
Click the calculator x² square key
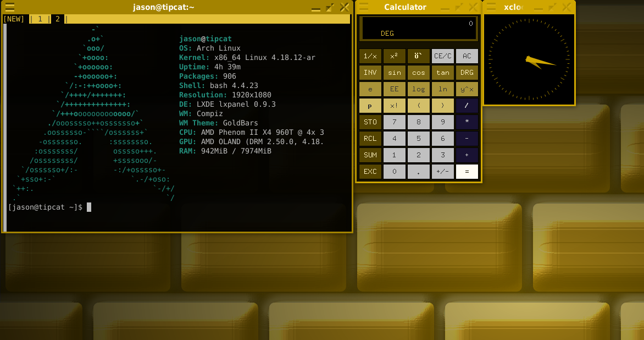[395, 56]
